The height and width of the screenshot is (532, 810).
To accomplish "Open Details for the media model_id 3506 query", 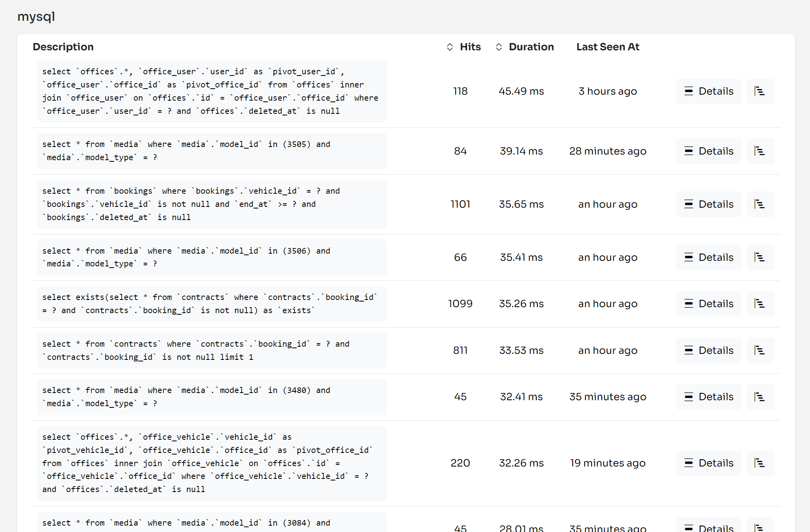I will tap(708, 257).
